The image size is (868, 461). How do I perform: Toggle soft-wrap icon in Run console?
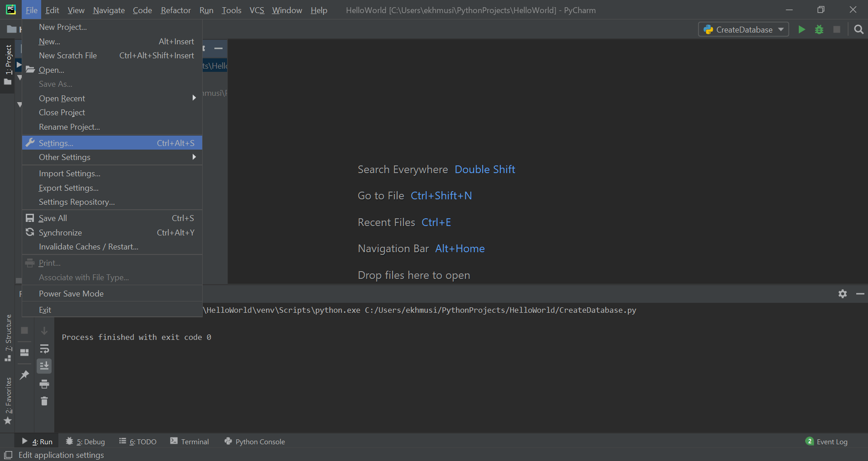pos(44,349)
